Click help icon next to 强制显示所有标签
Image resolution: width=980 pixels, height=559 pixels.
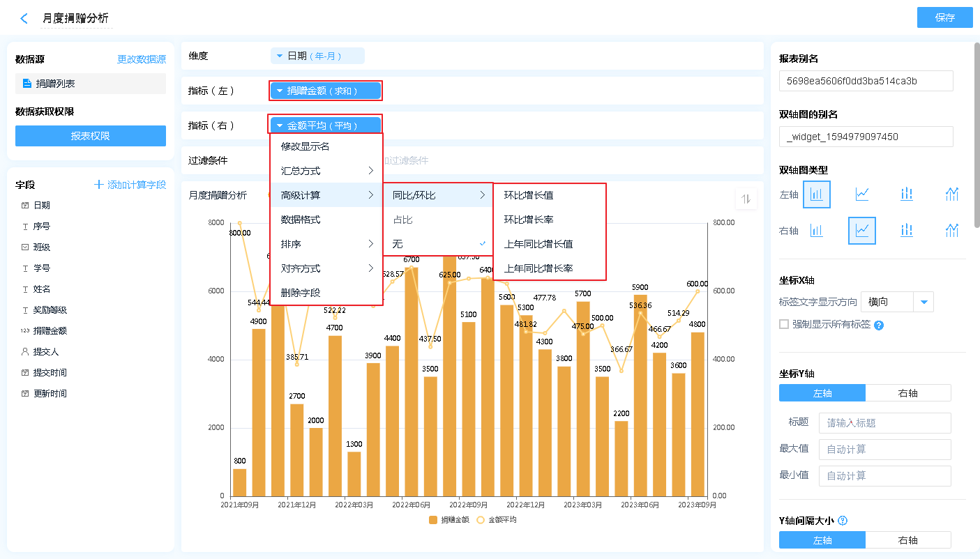click(x=879, y=326)
